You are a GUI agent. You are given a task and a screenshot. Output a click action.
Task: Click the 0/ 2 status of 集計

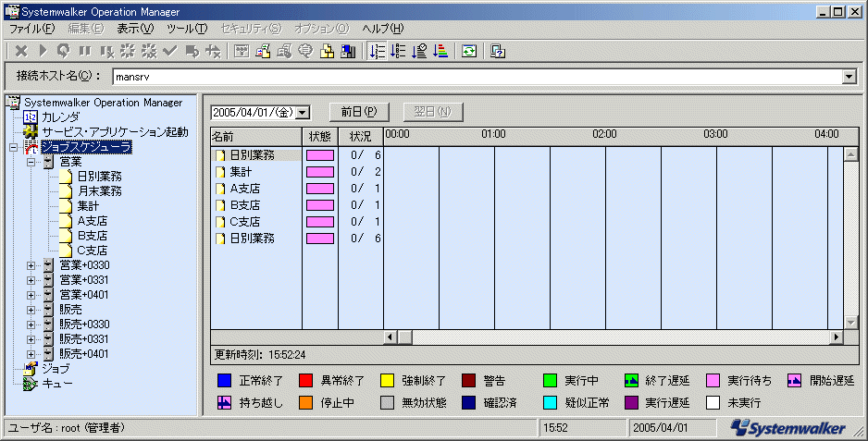click(366, 172)
